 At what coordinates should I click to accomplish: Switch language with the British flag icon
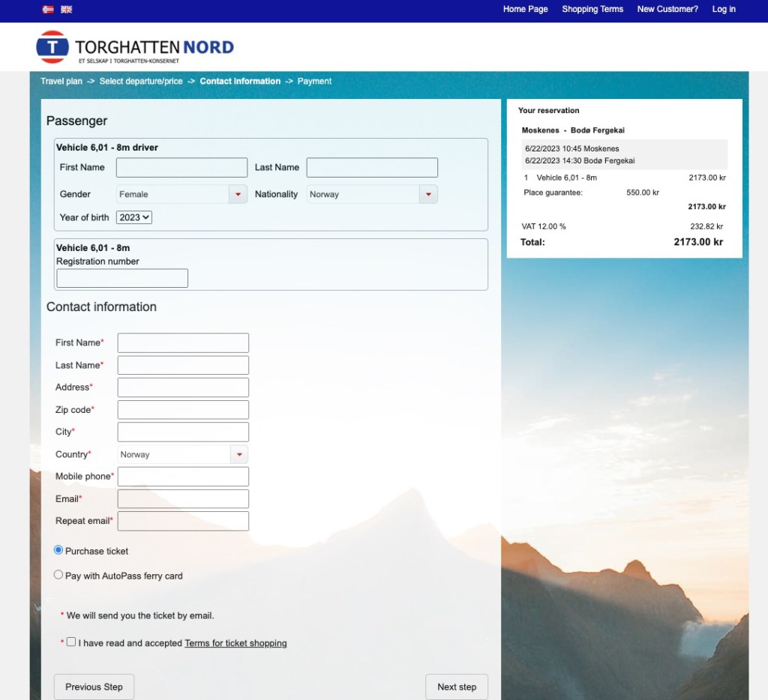pos(67,9)
